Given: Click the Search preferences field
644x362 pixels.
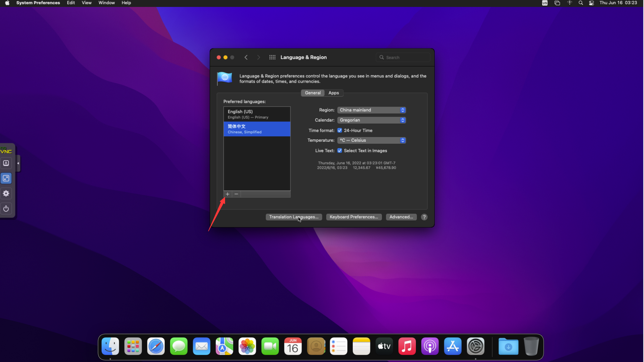Looking at the screenshot, I should pyautogui.click(x=403, y=57).
